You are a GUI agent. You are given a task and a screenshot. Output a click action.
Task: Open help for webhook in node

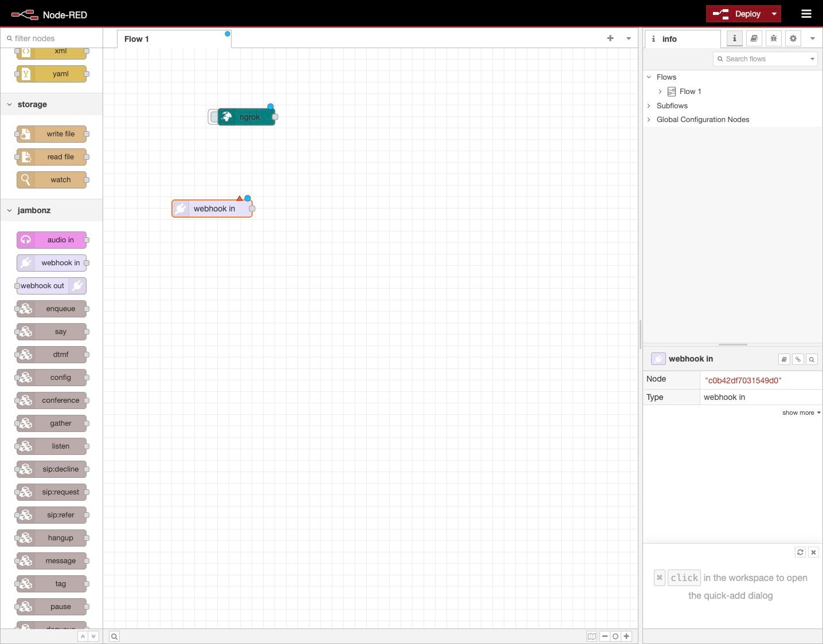click(x=784, y=359)
